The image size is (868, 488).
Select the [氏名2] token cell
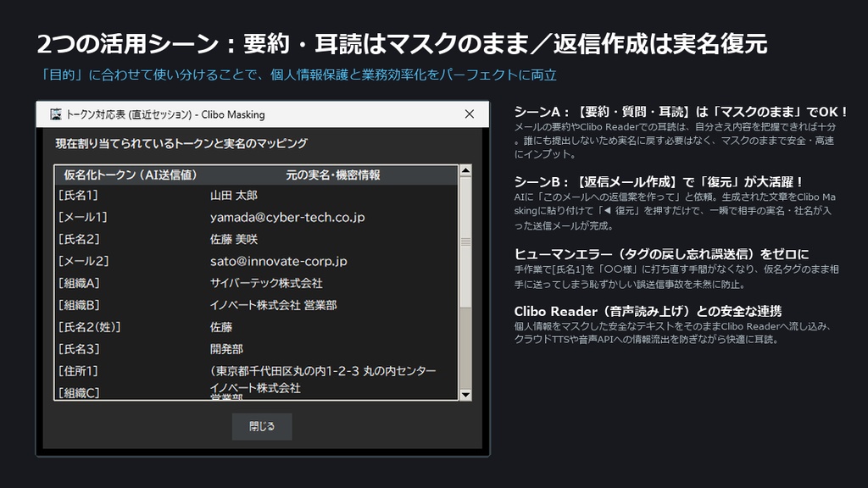point(79,239)
